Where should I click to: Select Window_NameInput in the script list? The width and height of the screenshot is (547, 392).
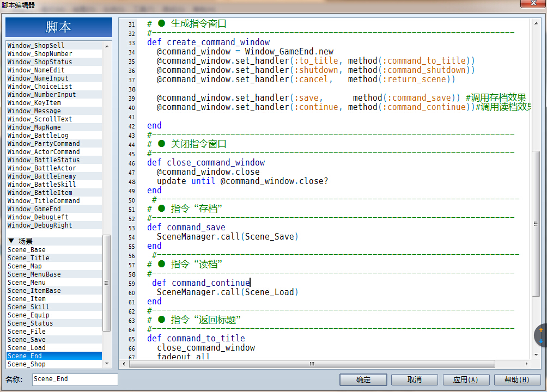[54, 78]
